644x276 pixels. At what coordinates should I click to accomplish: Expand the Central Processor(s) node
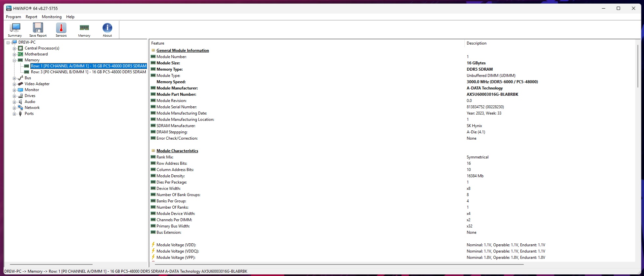pyautogui.click(x=15, y=49)
